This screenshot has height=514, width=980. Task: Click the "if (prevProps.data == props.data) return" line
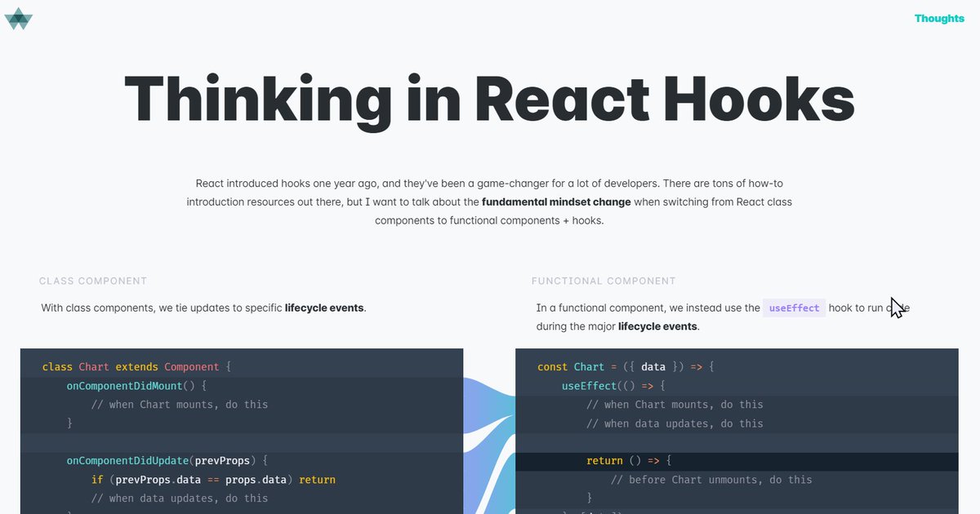(213, 480)
